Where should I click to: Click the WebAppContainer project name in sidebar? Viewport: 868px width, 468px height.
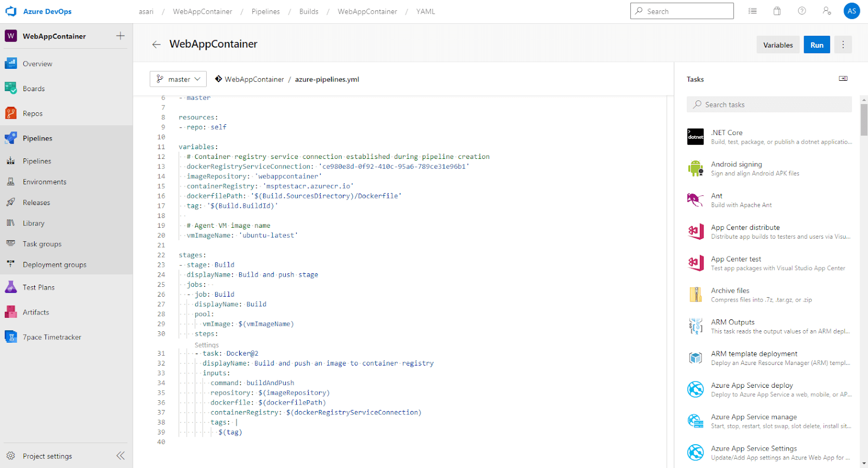point(54,36)
